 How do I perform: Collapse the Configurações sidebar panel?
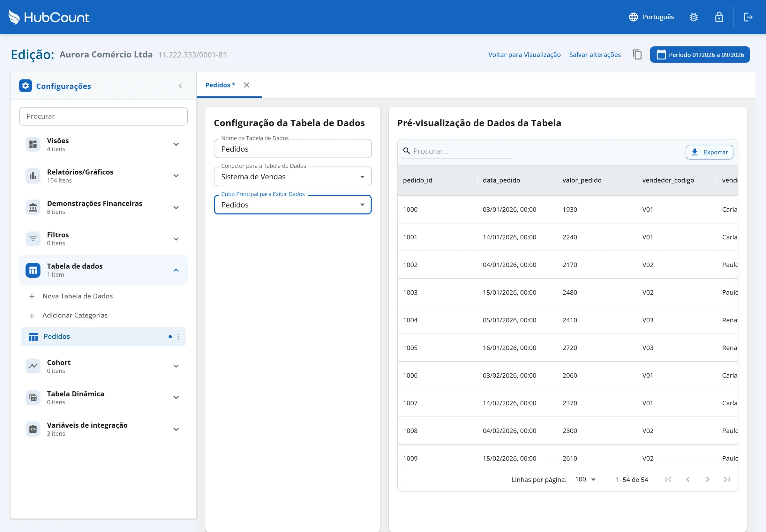pyautogui.click(x=180, y=86)
